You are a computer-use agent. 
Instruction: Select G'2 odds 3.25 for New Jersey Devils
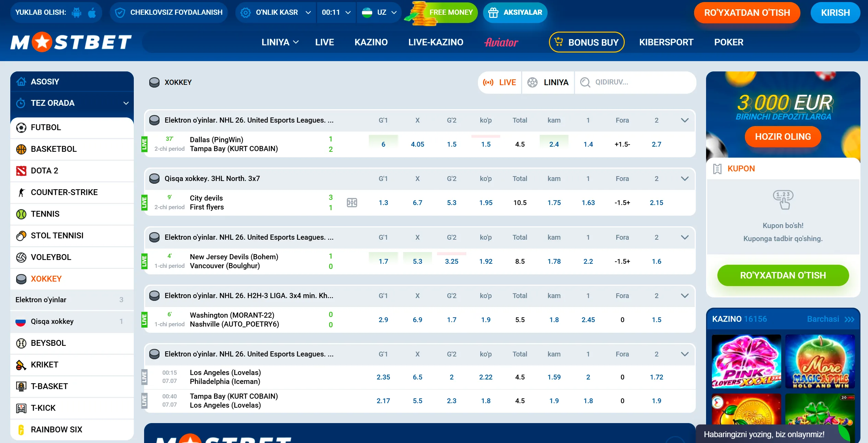[x=451, y=262]
